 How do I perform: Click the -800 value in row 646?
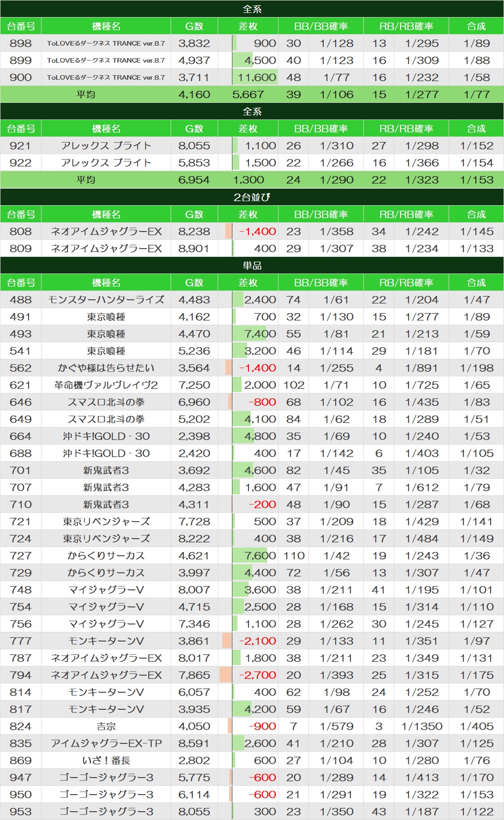[263, 402]
